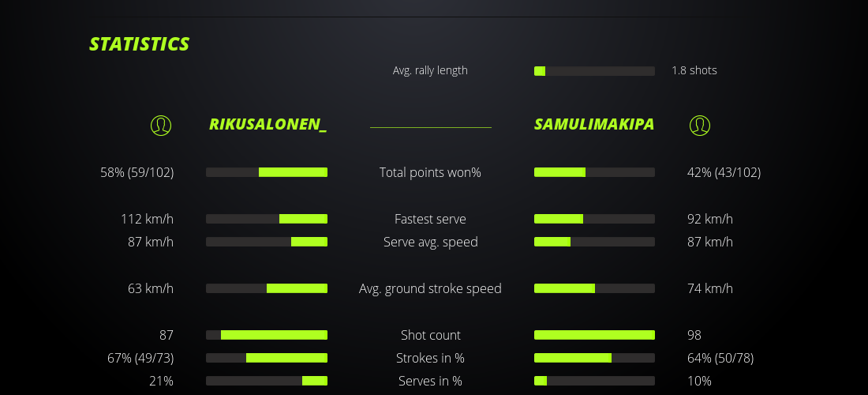Click SAMULIMAKIPA's strokes in % bar
868x395 pixels.
pos(594,358)
